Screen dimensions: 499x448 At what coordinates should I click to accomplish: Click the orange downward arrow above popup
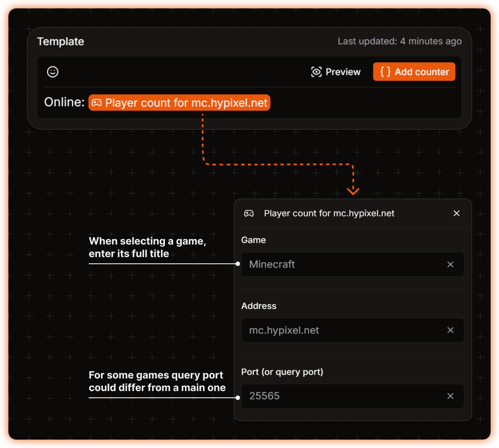[353, 191]
